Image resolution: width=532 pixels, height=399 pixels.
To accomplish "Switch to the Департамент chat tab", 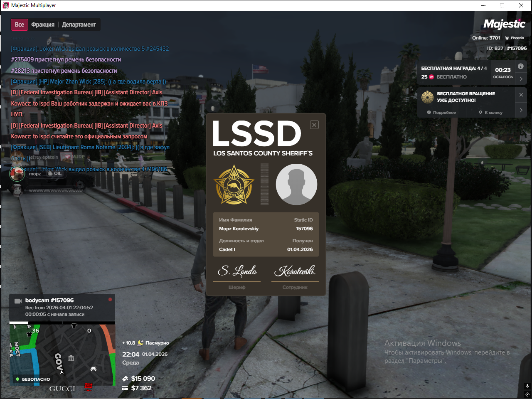I will (x=79, y=25).
